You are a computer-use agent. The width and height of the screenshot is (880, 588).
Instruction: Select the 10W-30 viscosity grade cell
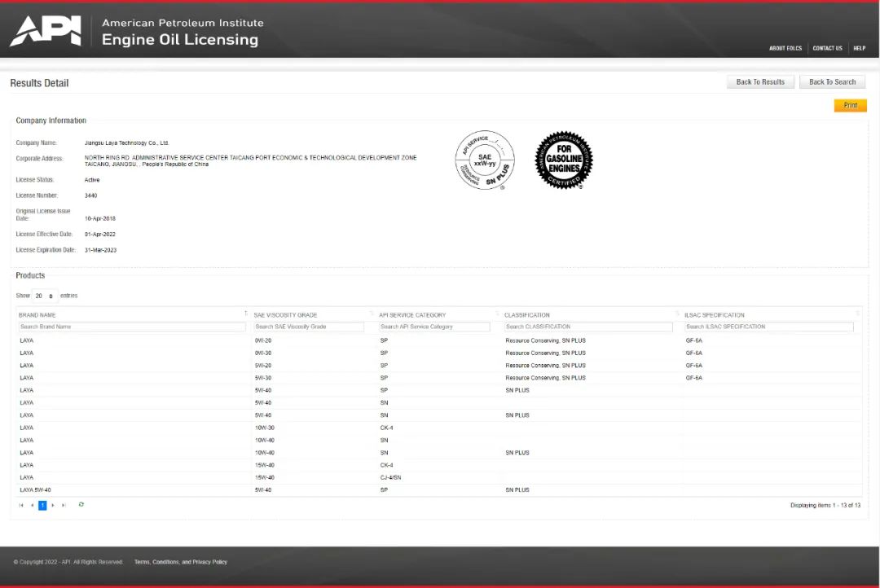264,428
